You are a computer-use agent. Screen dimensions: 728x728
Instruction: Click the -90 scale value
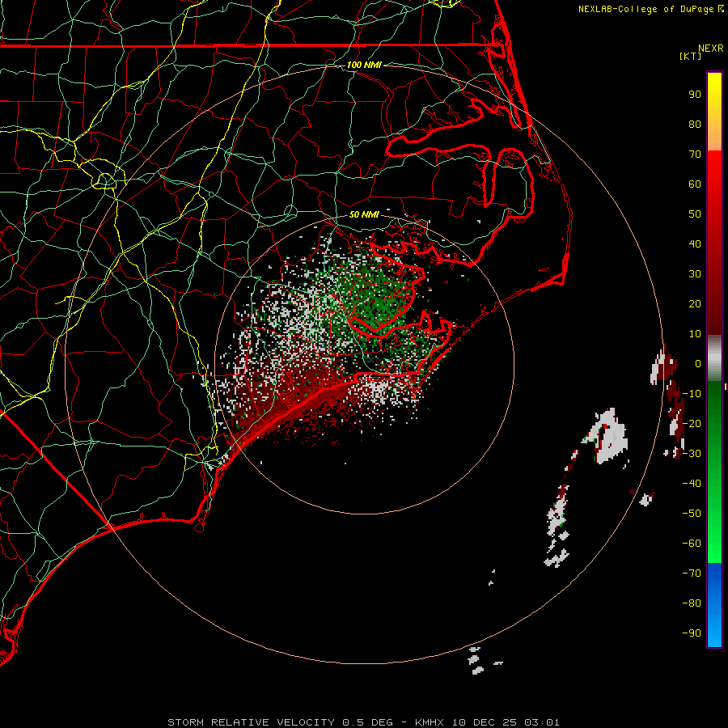[692, 633]
